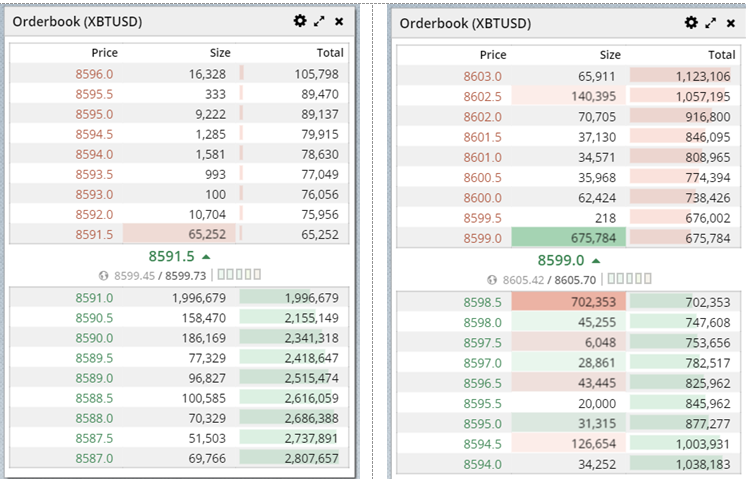Click size 140,395 at price 8602.5
The image size is (746, 479).
tap(594, 96)
